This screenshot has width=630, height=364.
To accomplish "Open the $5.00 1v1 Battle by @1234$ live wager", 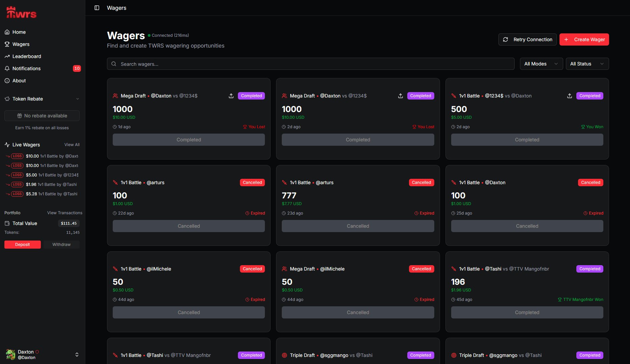I will 43,175.
